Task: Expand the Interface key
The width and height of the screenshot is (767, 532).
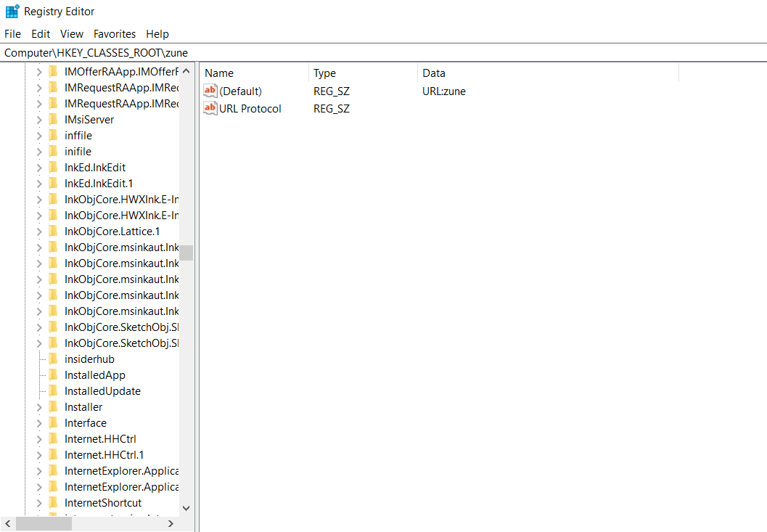Action: coord(39,423)
